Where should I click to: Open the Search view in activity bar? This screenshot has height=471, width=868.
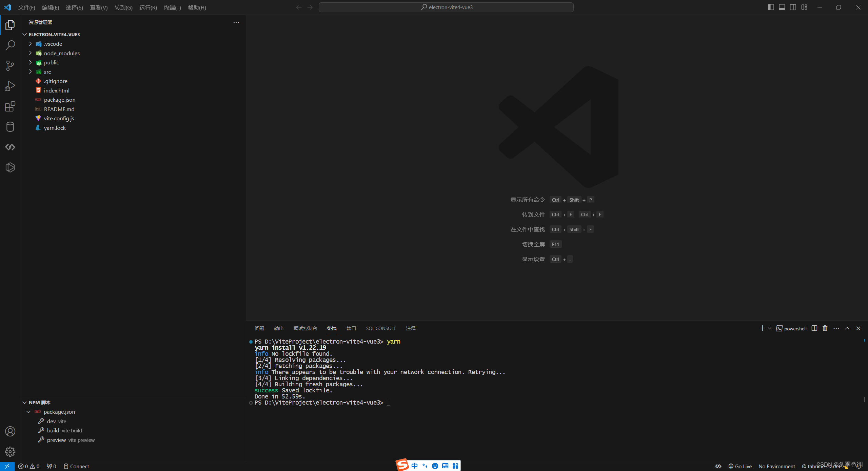click(10, 45)
